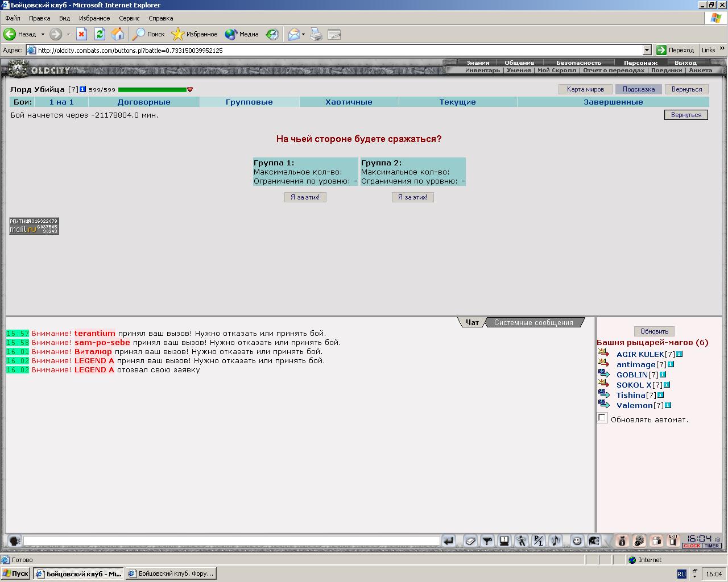Click the browser Stop icon
728x582 pixels.
pos(81,34)
